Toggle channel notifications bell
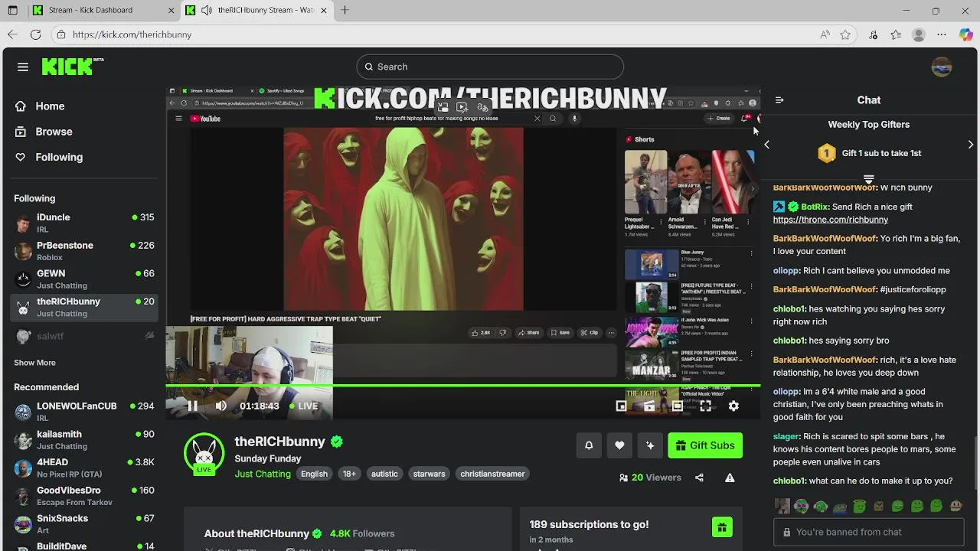The image size is (980, 551). pos(589,445)
